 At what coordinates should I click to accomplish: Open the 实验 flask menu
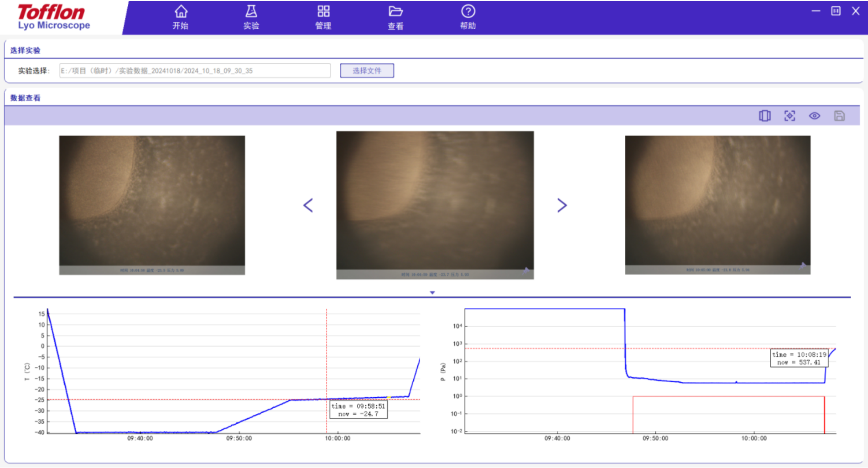pos(251,17)
